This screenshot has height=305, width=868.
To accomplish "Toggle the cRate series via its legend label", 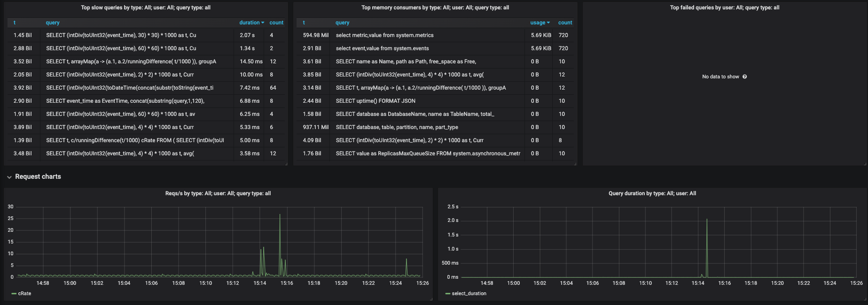I will [24, 294].
